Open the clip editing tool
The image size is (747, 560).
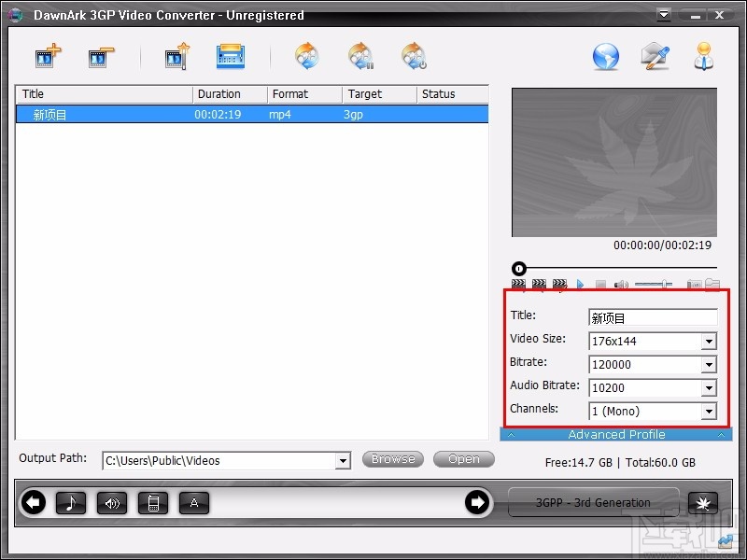[177, 56]
